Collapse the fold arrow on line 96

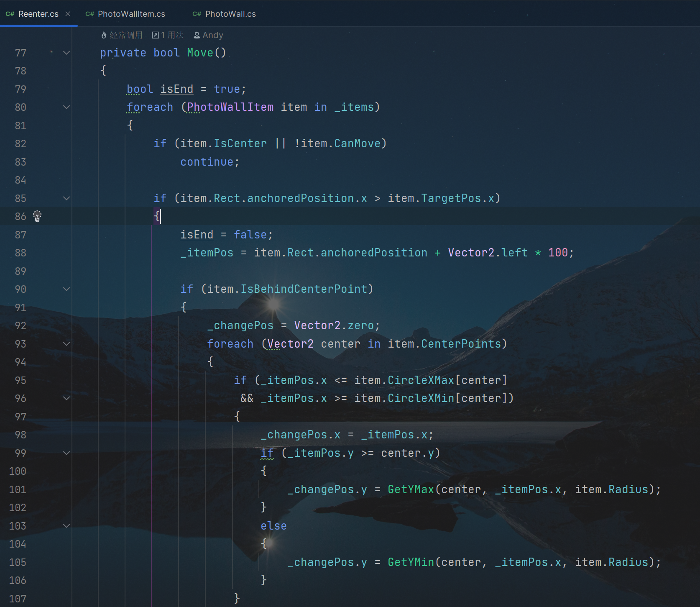pos(66,398)
